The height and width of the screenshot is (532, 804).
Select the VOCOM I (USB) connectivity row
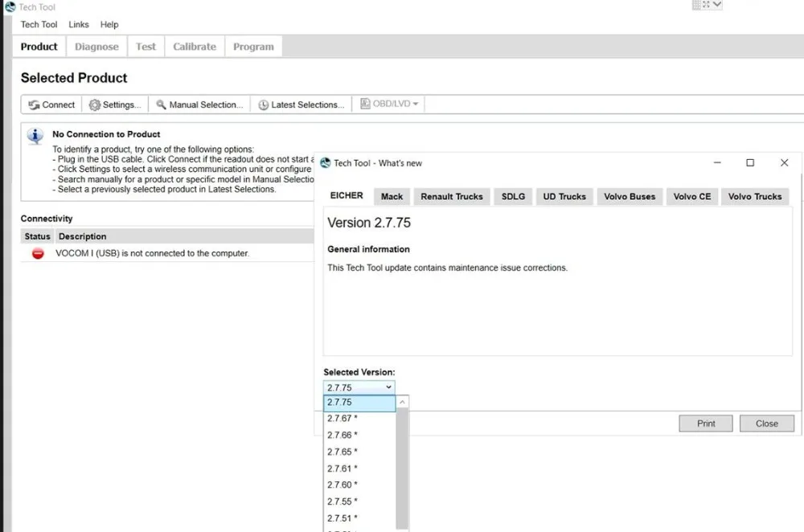(x=167, y=253)
